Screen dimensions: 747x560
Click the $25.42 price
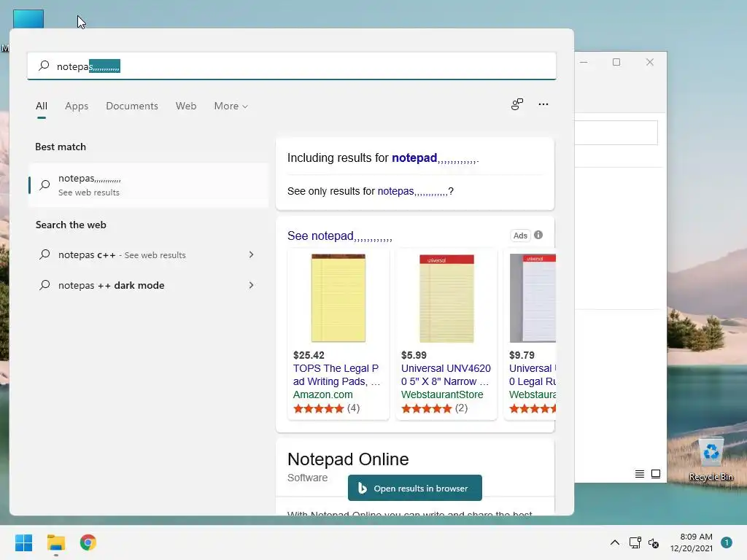click(309, 355)
